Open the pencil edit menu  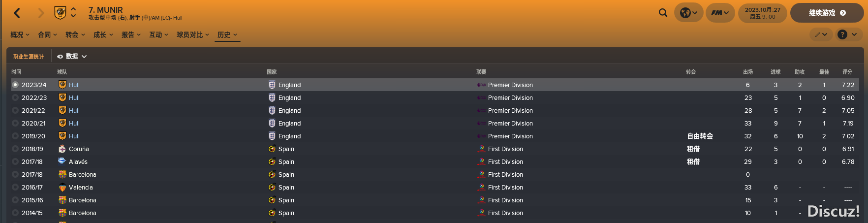[x=821, y=34]
